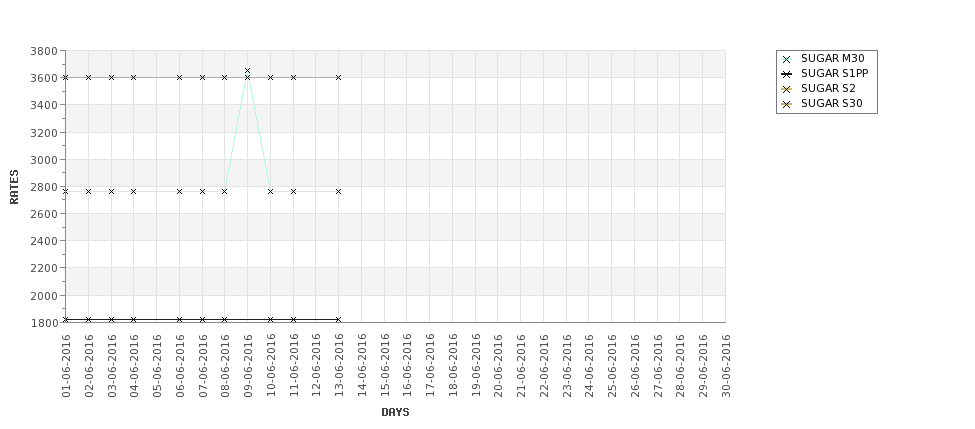Click the SUGAR M30 legend entry
975x429 pixels.
823,58
